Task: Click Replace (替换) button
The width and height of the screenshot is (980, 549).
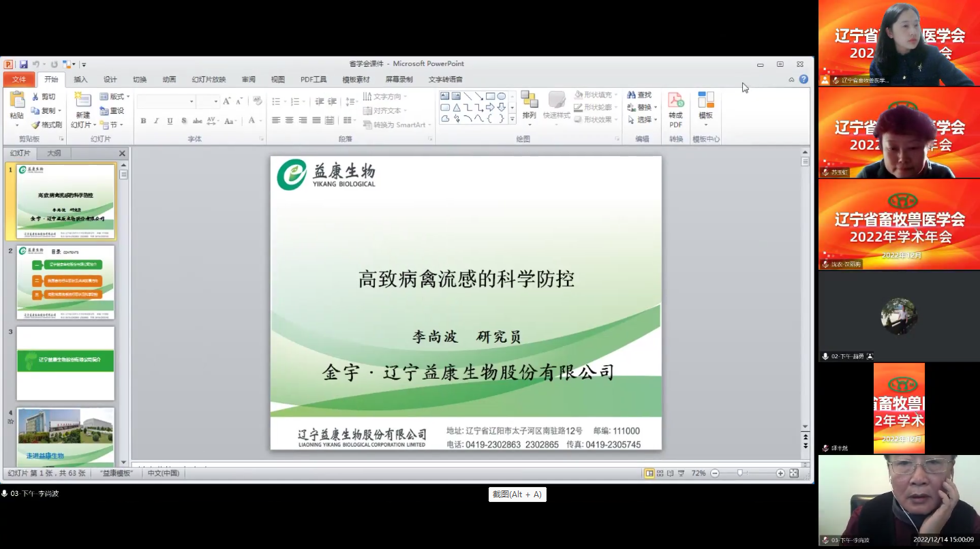Action: (x=642, y=108)
